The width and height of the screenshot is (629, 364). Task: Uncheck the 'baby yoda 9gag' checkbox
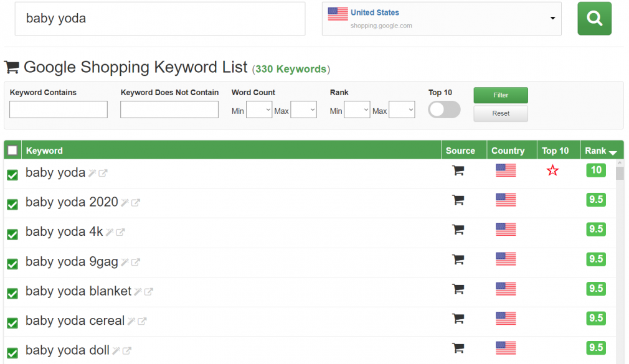tap(12, 264)
